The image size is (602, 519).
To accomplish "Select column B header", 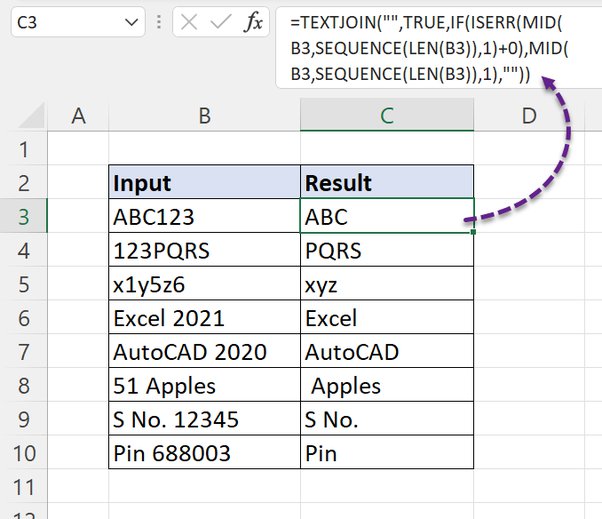I will click(x=205, y=116).
